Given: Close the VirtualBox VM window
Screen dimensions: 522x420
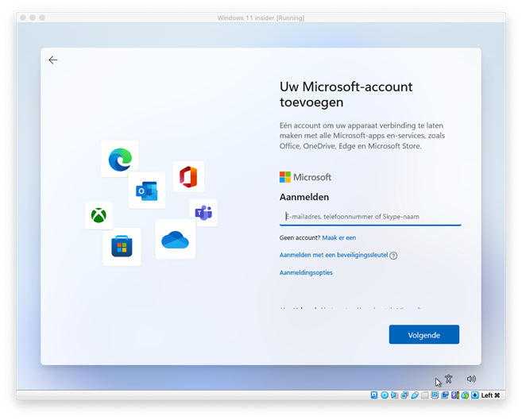Looking at the screenshot, I should 23,17.
